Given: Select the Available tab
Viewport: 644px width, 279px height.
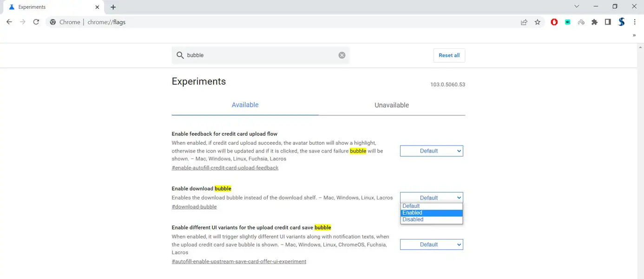Looking at the screenshot, I should click(245, 105).
